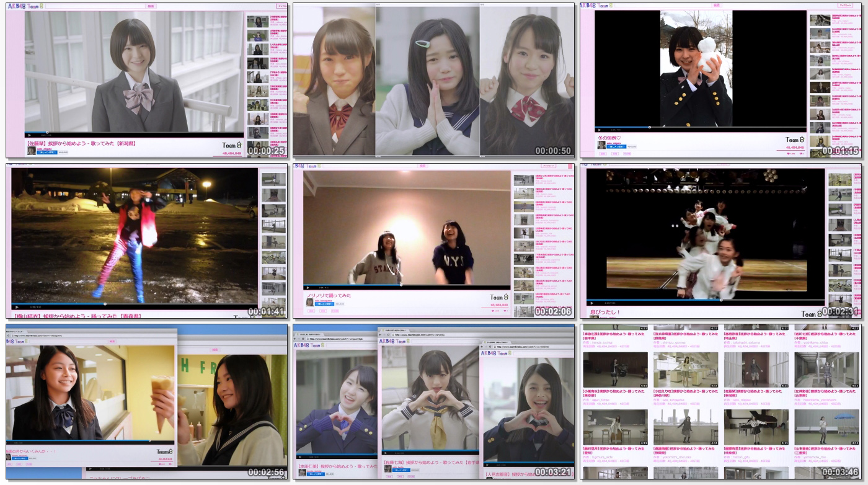Focus the search field in the 00:00:25 frame
868x485 pixels.
click(x=95, y=6)
